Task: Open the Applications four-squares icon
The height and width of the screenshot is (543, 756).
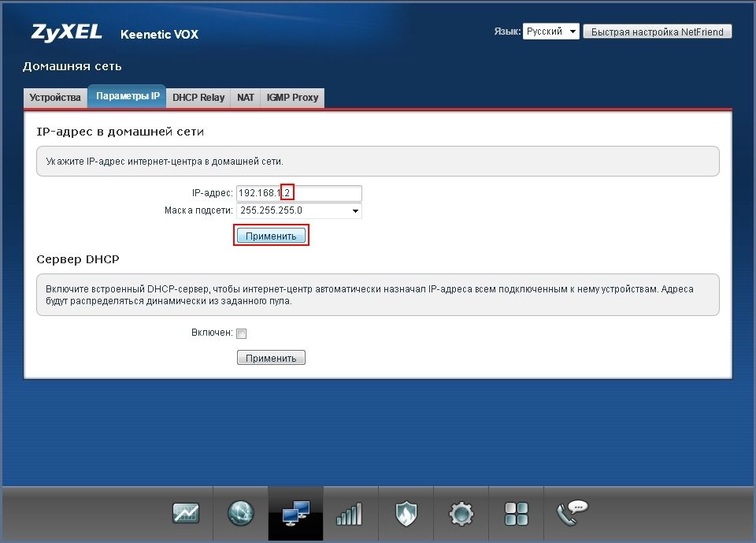Action: [516, 514]
